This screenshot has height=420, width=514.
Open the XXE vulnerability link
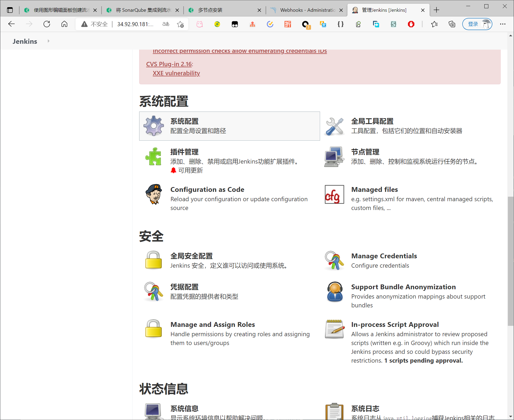[x=176, y=73]
